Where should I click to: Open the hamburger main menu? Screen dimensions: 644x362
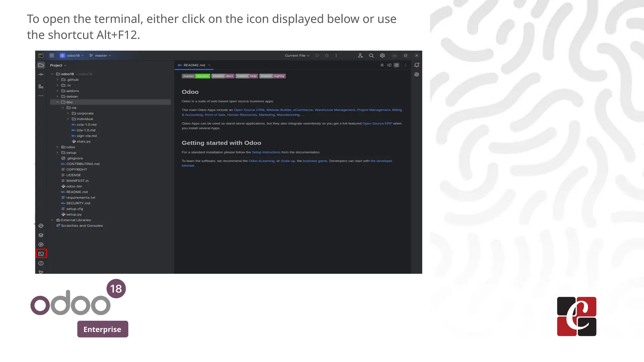52,55
